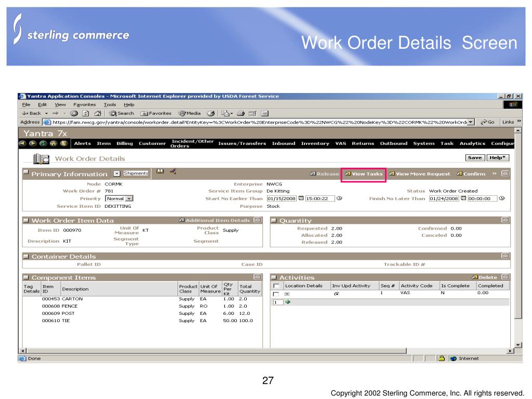Click the View Move Request link
The height and width of the screenshot is (399, 532).
click(x=420, y=174)
